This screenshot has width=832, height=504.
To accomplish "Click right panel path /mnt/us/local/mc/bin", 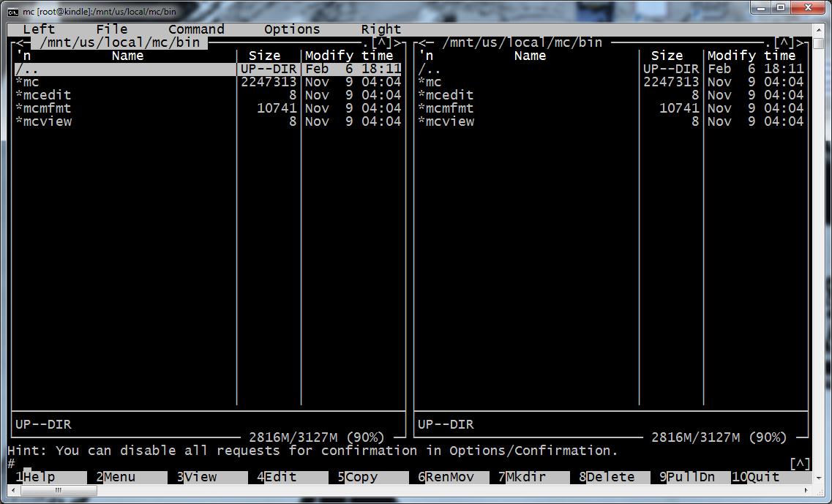I will click(x=522, y=42).
